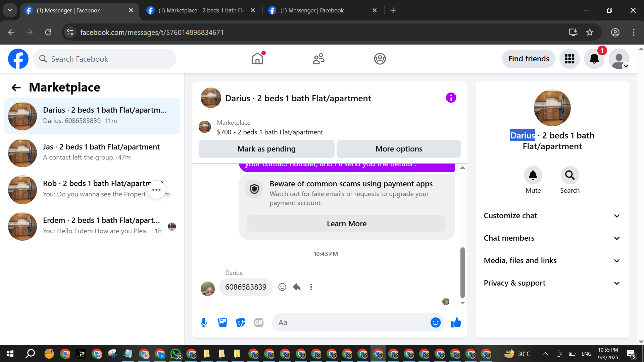Screen dimensions: 644x362
Task: Choose a sticker for the message
Action: pos(241,322)
